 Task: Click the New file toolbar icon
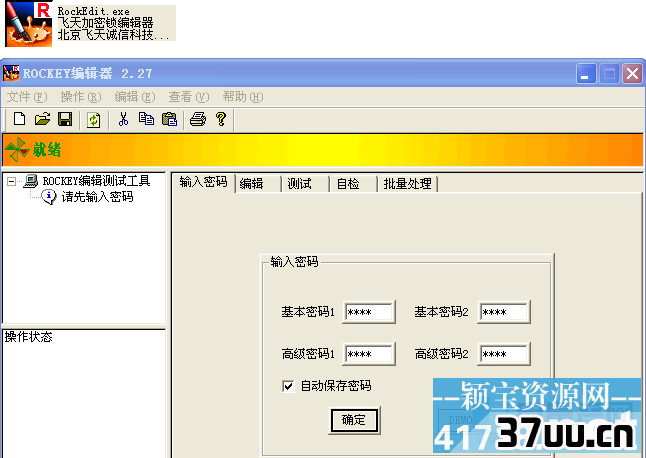point(19,119)
